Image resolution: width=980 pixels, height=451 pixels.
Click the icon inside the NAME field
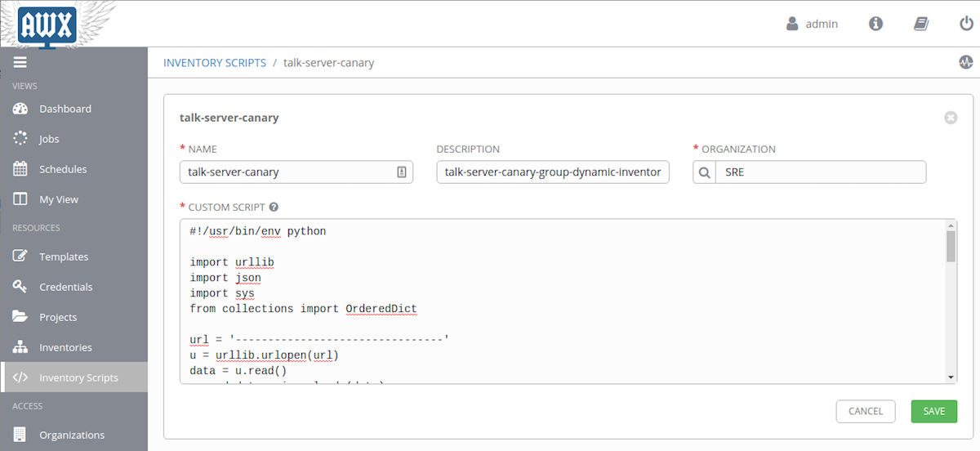pyautogui.click(x=402, y=172)
